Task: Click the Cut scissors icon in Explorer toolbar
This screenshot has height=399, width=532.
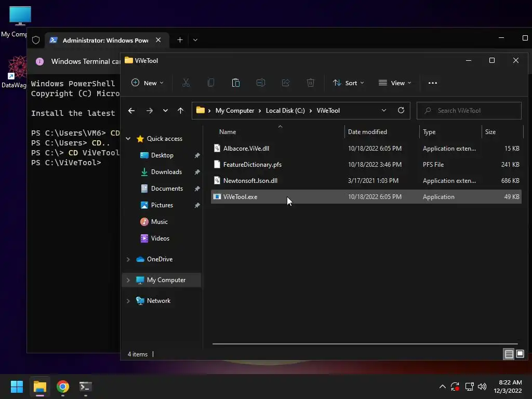Action: tap(186, 83)
